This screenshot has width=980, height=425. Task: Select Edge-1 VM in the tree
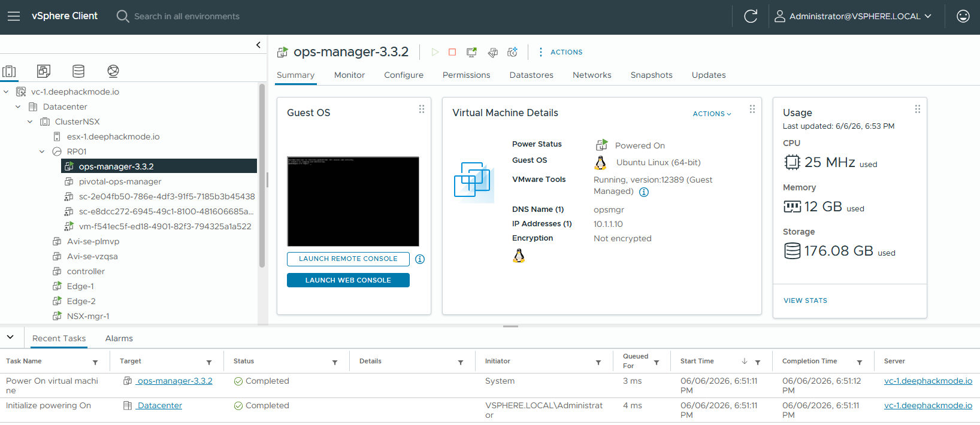[80, 286]
